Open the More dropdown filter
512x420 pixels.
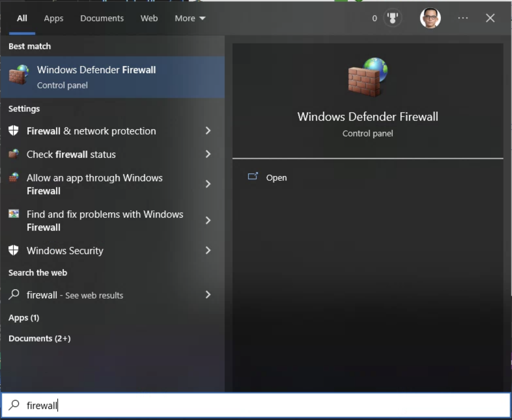(190, 18)
